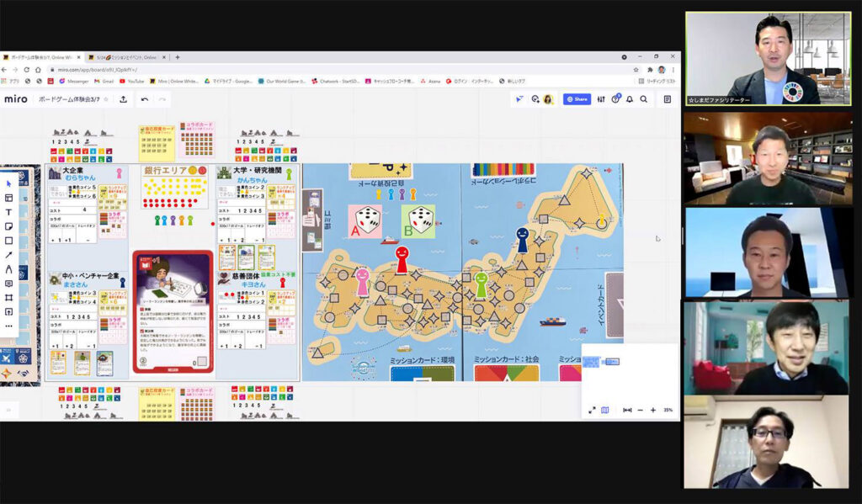Bookmark this page with the star
The width and height of the screenshot is (862, 504).
[636, 70]
